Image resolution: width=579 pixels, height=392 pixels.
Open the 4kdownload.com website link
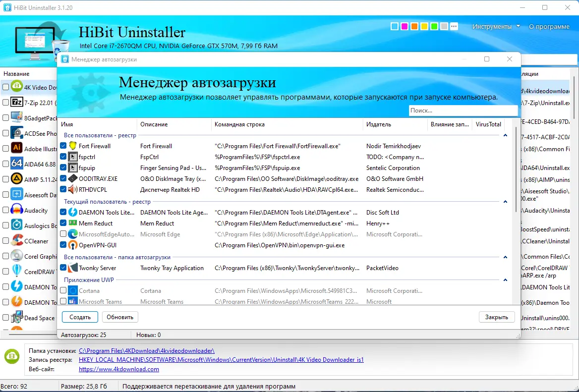coord(119,369)
